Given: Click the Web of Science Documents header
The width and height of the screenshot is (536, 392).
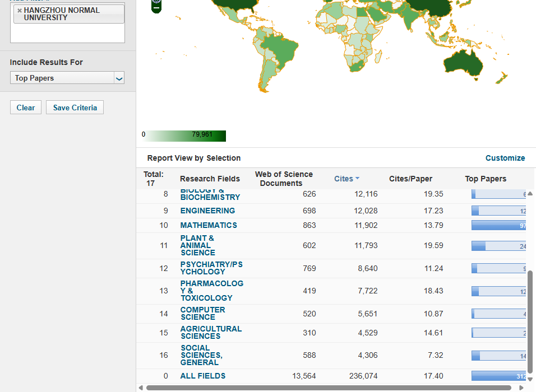Looking at the screenshot, I should pyautogui.click(x=284, y=179).
